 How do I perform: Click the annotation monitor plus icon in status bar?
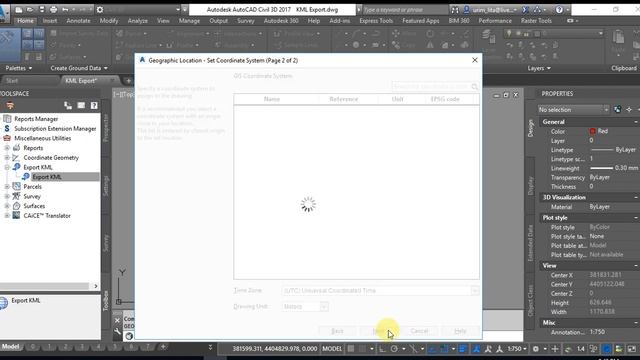coord(555,349)
